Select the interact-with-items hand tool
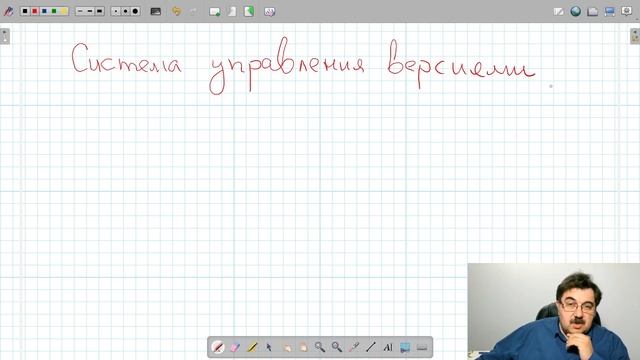Image resolution: width=640 pixels, height=360 pixels. 286,347
